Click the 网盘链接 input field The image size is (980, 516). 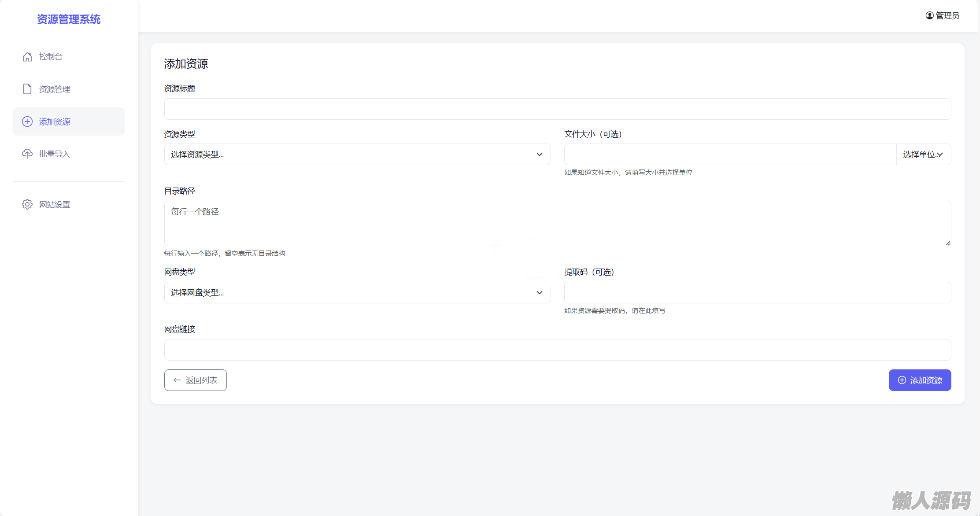[x=557, y=350]
